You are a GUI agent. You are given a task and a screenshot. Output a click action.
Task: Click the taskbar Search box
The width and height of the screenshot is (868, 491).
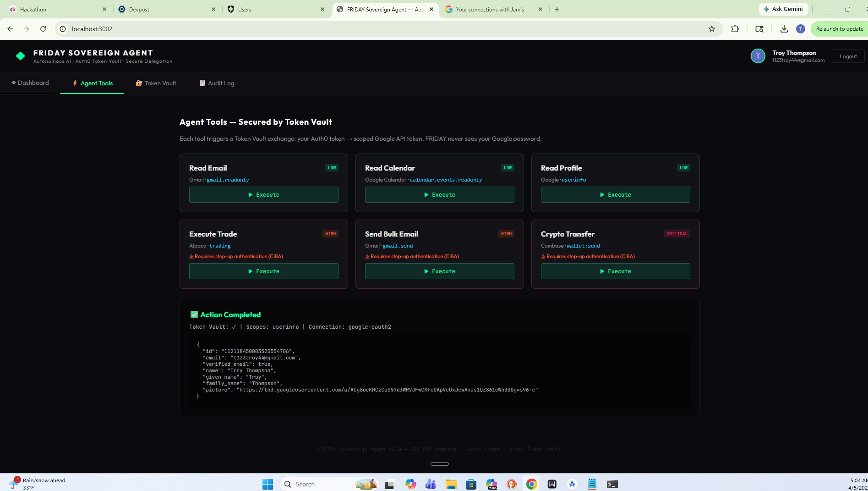point(329,484)
